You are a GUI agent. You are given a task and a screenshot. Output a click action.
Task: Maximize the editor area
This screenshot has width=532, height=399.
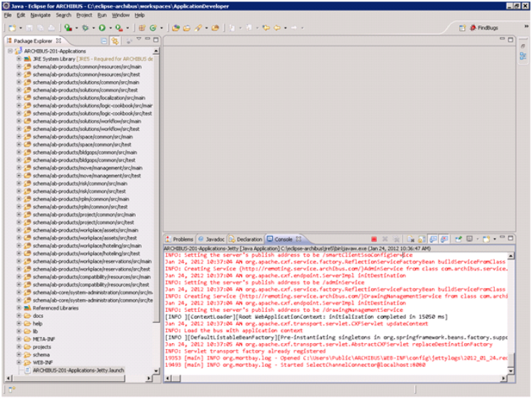[x=510, y=39]
